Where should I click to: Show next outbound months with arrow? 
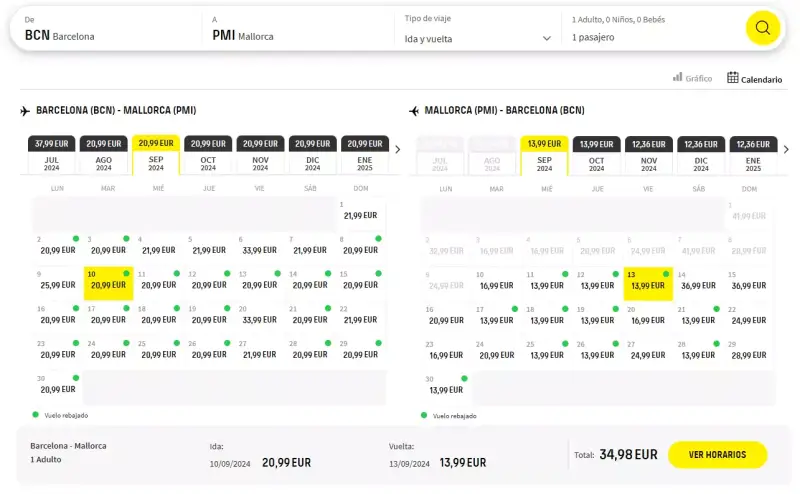tap(397, 150)
